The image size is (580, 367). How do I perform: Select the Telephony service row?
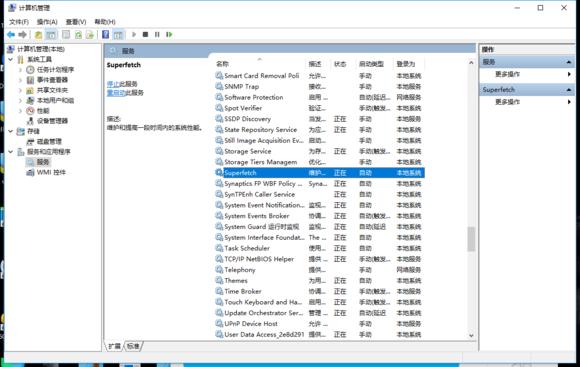coord(319,270)
